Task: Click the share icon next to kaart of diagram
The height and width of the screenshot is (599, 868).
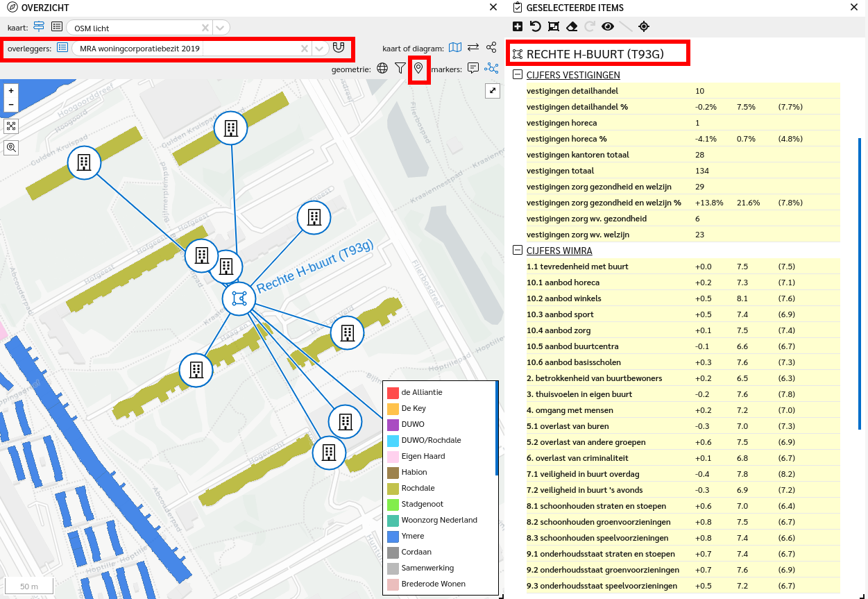Action: point(491,48)
